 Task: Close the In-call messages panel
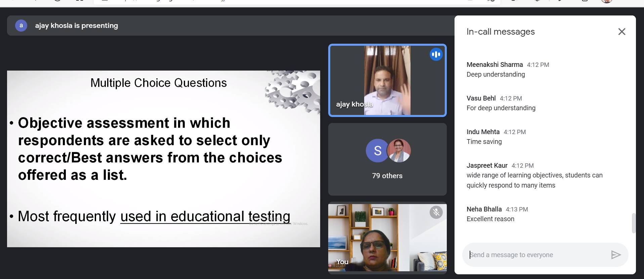[x=621, y=32]
